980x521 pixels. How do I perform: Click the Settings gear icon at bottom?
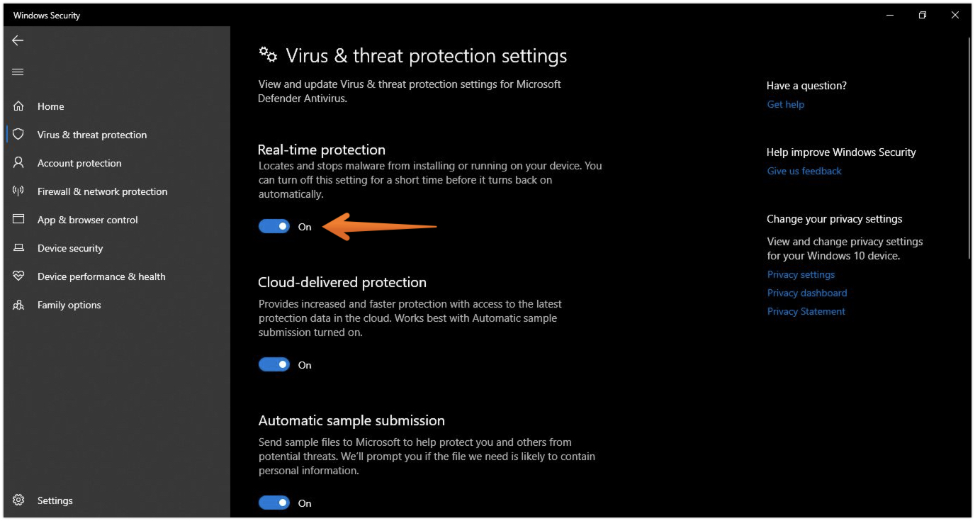[x=18, y=500]
